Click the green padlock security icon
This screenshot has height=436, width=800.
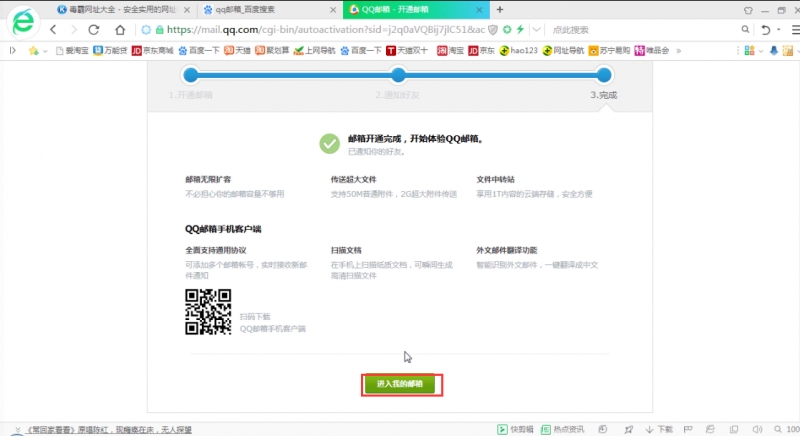pyautogui.click(x=159, y=30)
